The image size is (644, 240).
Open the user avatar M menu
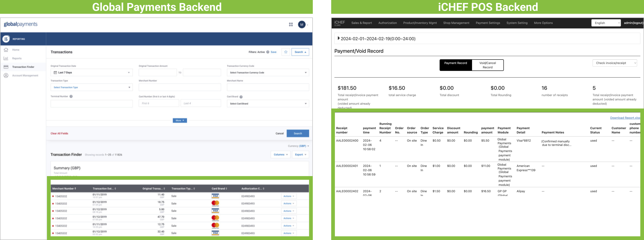click(302, 25)
